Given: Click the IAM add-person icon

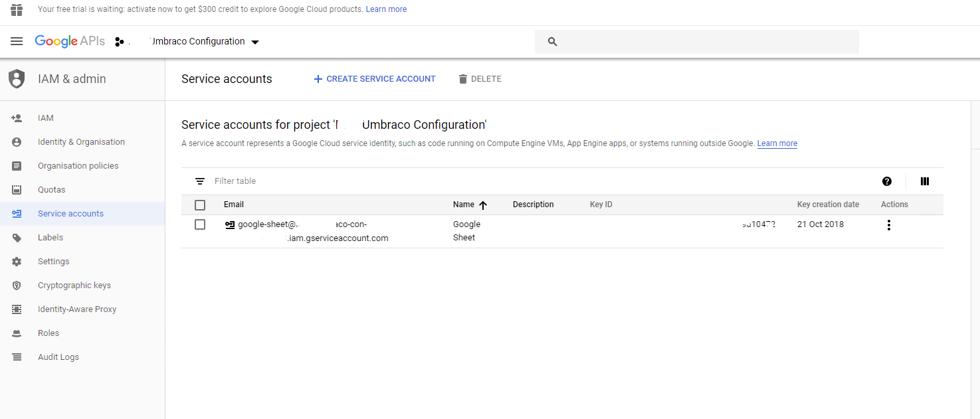Looking at the screenshot, I should point(17,118).
